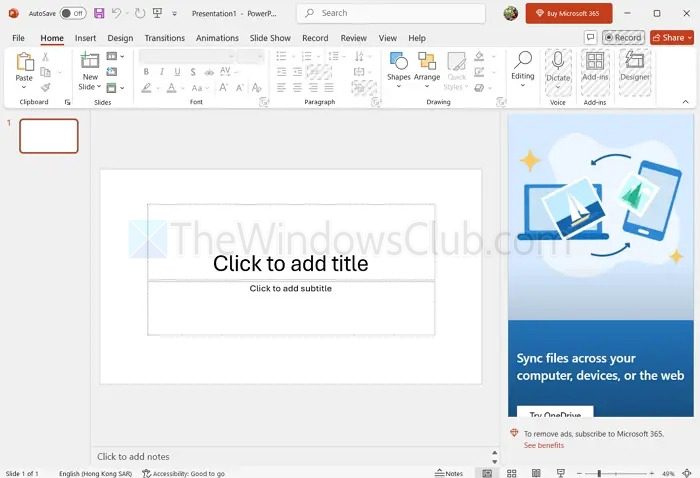Click Fit slide to window icon

click(x=687, y=473)
